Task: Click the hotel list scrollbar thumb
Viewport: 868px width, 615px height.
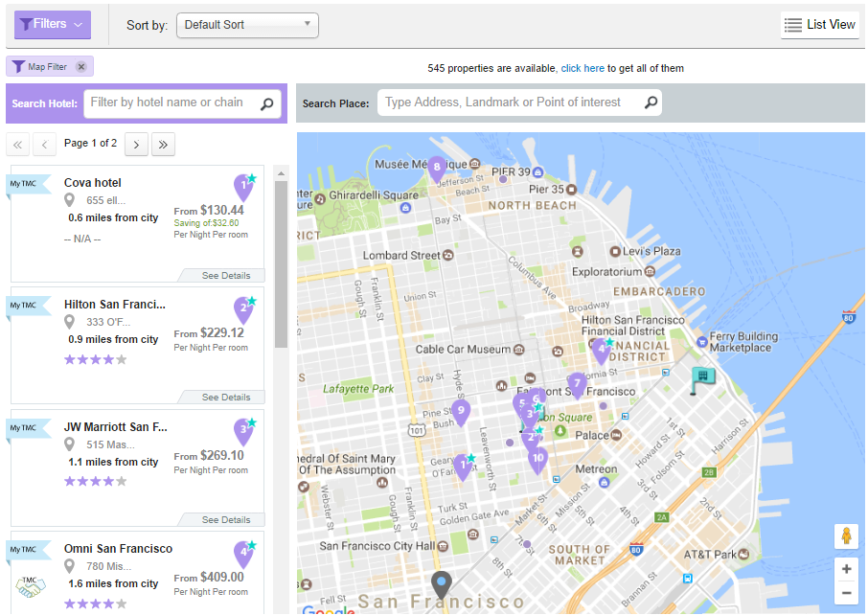Action: tap(282, 264)
